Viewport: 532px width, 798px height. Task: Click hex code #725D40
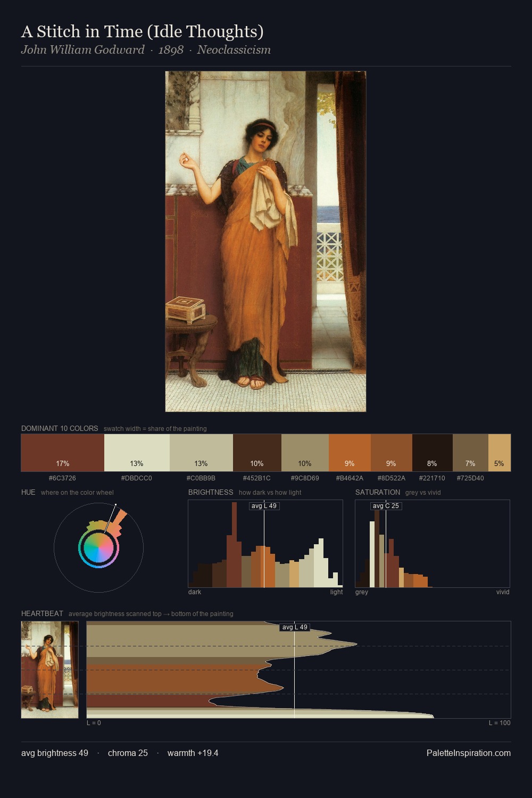pos(470,478)
